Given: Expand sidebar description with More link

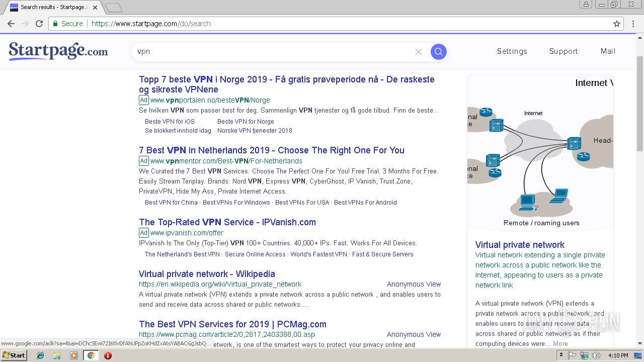Looking at the screenshot, I should pos(560,344).
